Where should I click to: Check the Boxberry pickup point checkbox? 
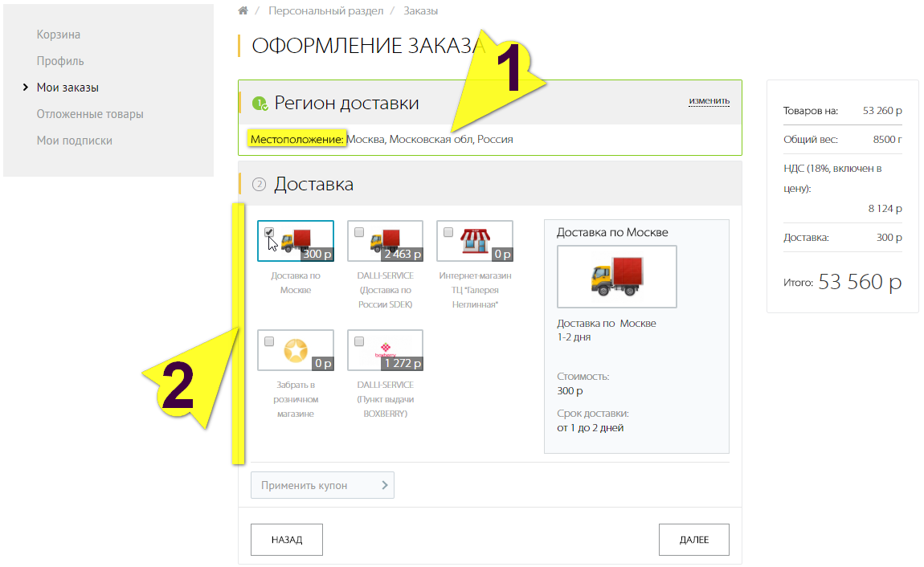click(359, 341)
